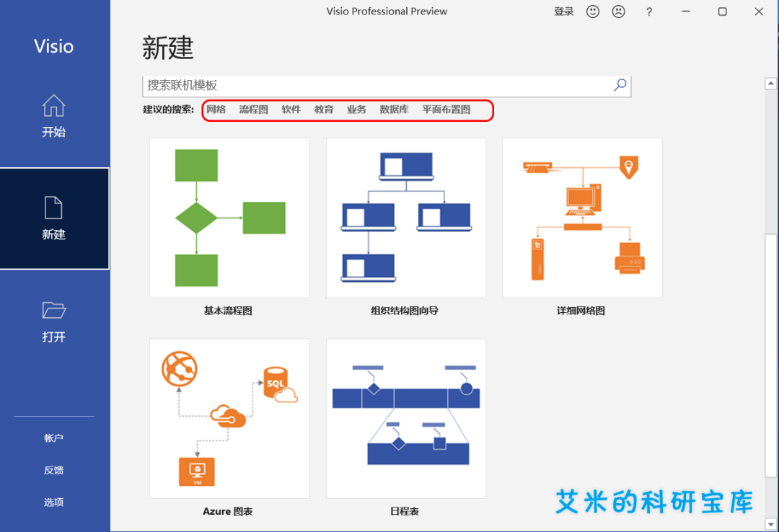Click the search magnifier icon
The height and width of the screenshot is (532, 779).
click(x=619, y=85)
